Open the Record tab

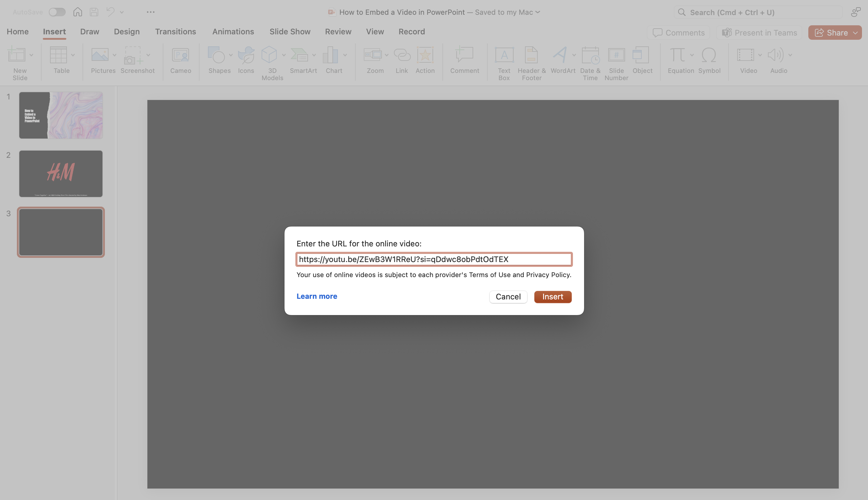[x=412, y=32]
